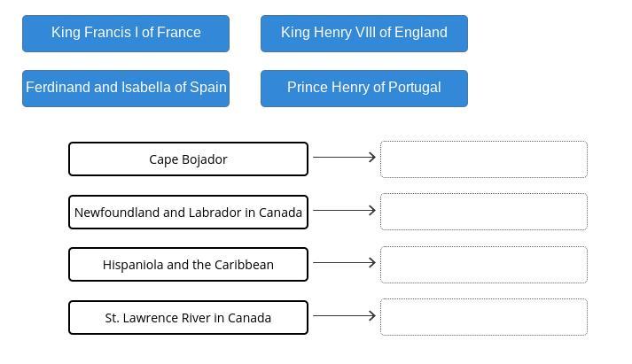Screen dimensions: 632x364
Task: Select the empty answer slot for Cape Bojador
Action: coord(484,159)
